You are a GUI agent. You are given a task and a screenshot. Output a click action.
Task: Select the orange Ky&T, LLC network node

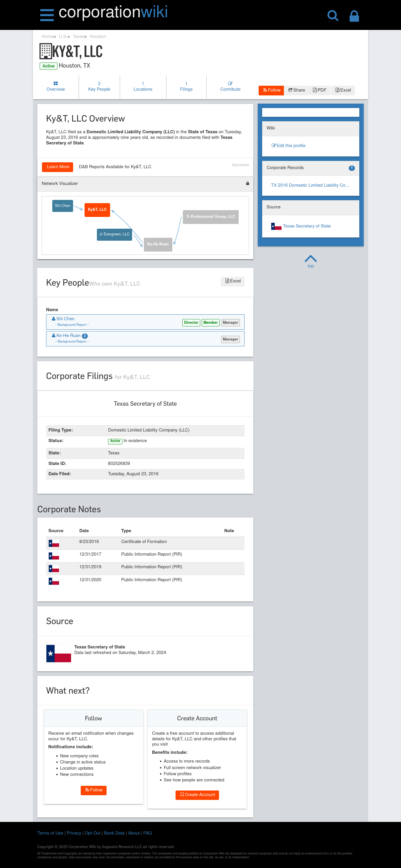[x=97, y=210]
